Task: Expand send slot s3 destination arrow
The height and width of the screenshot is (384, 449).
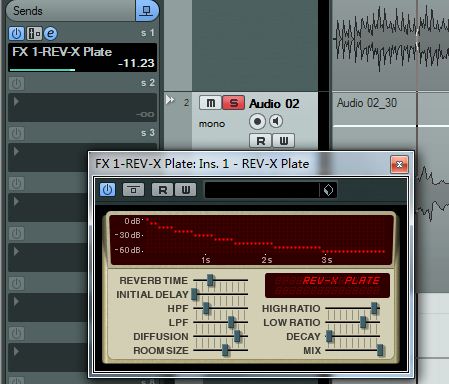Action: [16, 151]
